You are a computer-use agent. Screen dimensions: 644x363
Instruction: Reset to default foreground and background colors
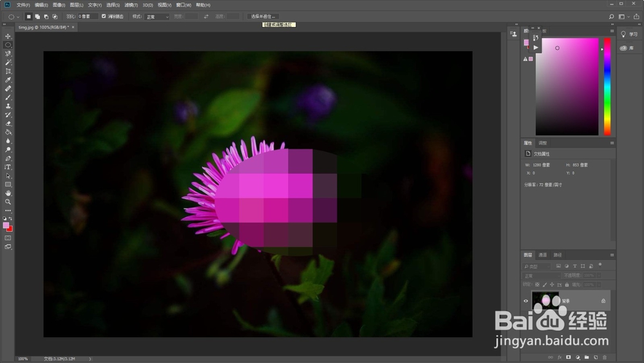(5, 219)
